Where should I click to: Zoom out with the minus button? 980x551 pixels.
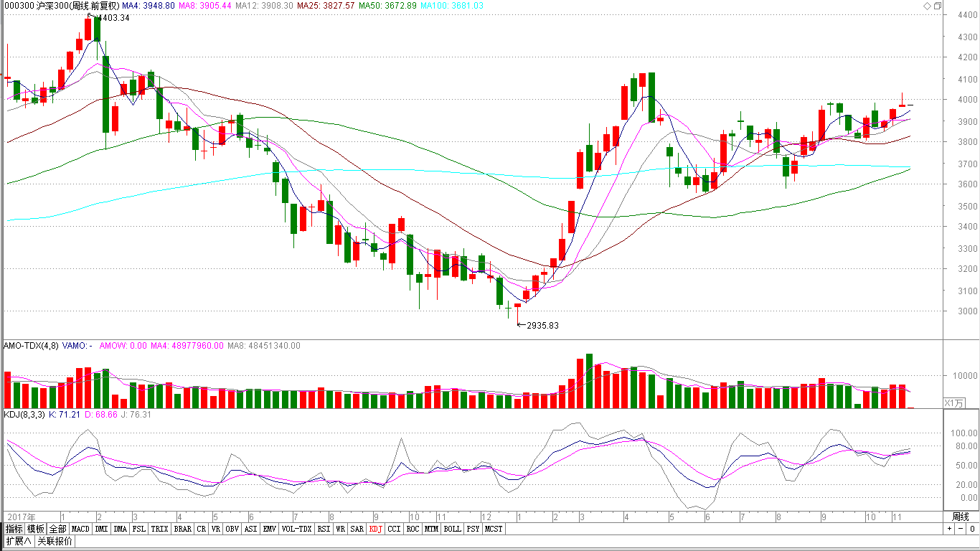960,529
